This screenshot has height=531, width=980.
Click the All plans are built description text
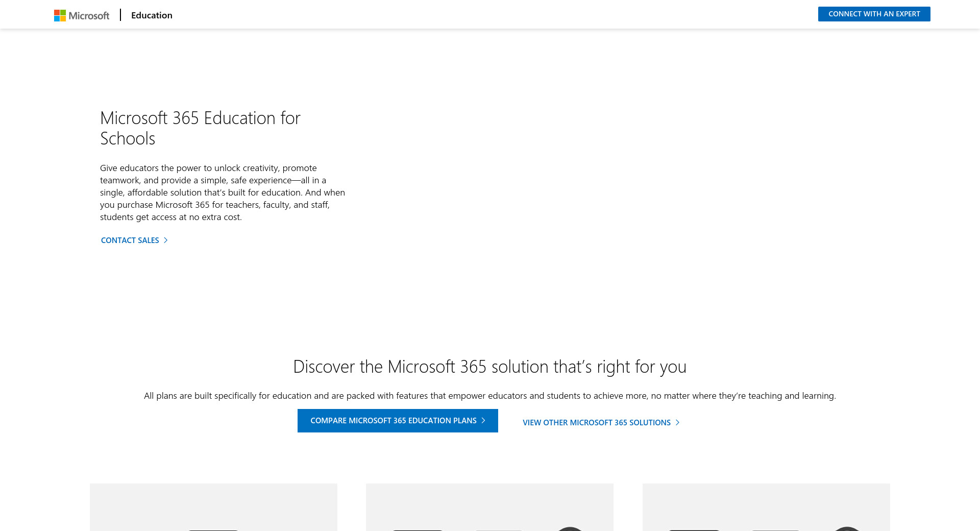pos(489,396)
